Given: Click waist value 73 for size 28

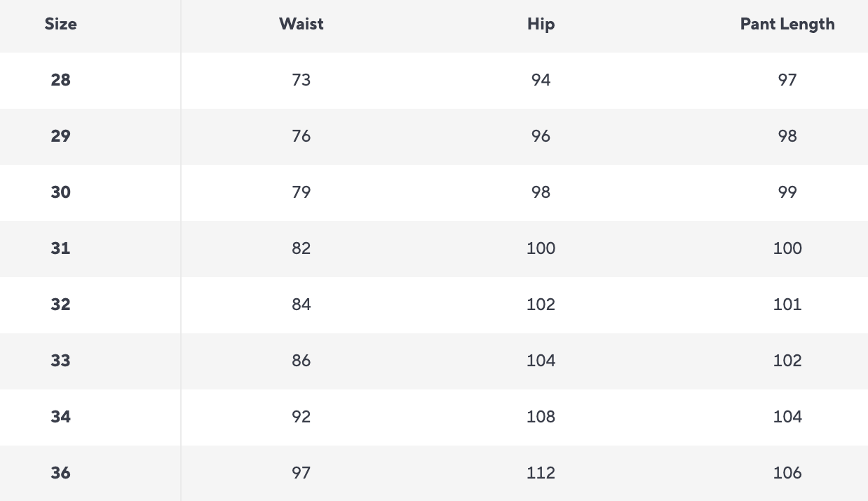Looking at the screenshot, I should [x=301, y=80].
